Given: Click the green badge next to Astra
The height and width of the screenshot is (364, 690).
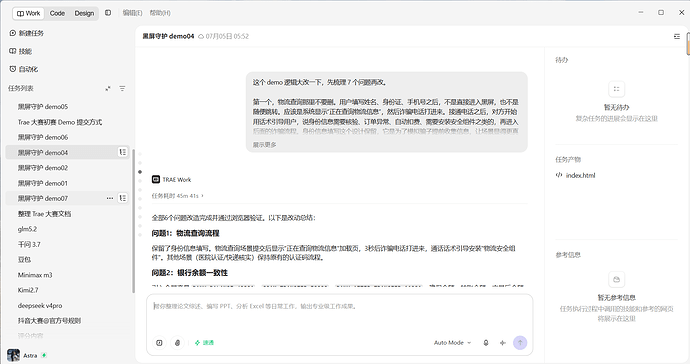Looking at the screenshot, I should pos(44,355).
